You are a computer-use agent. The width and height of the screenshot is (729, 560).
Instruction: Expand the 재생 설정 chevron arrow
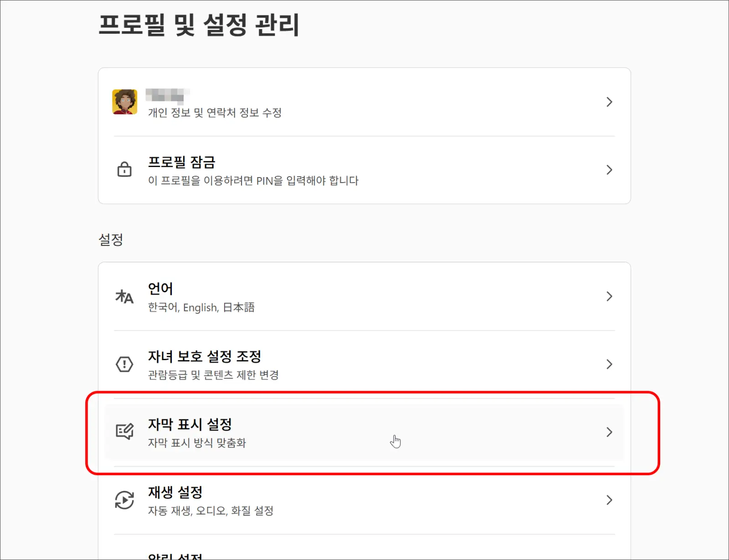609,500
